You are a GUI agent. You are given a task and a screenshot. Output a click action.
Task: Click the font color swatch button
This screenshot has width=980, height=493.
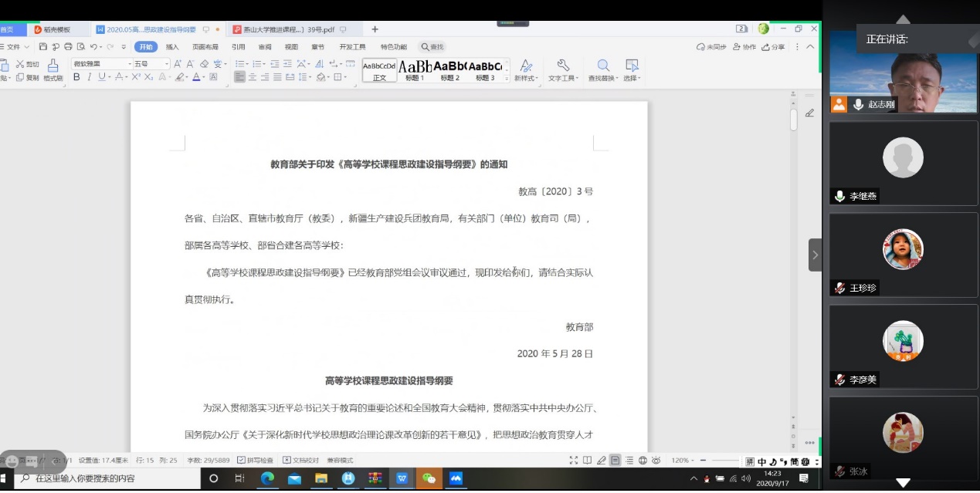197,77
